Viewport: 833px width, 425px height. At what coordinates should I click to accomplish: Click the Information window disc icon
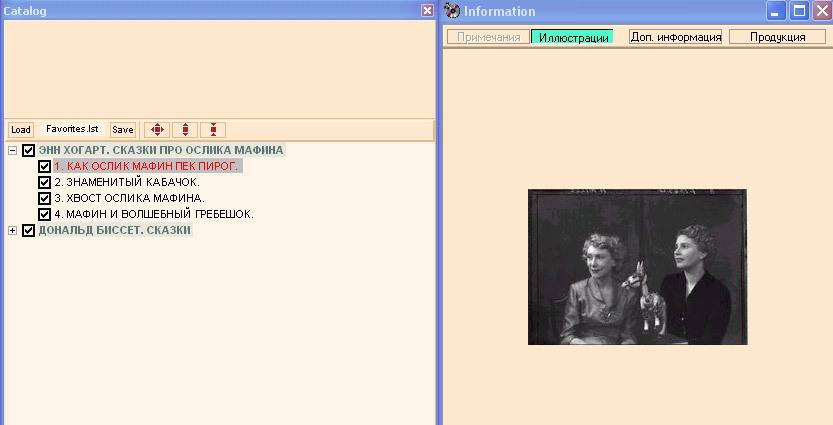[452, 11]
